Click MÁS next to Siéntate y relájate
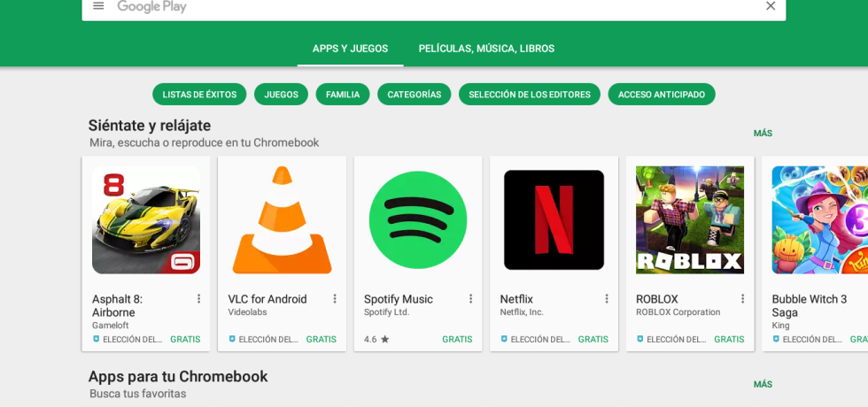The image size is (868, 407). [x=763, y=134]
